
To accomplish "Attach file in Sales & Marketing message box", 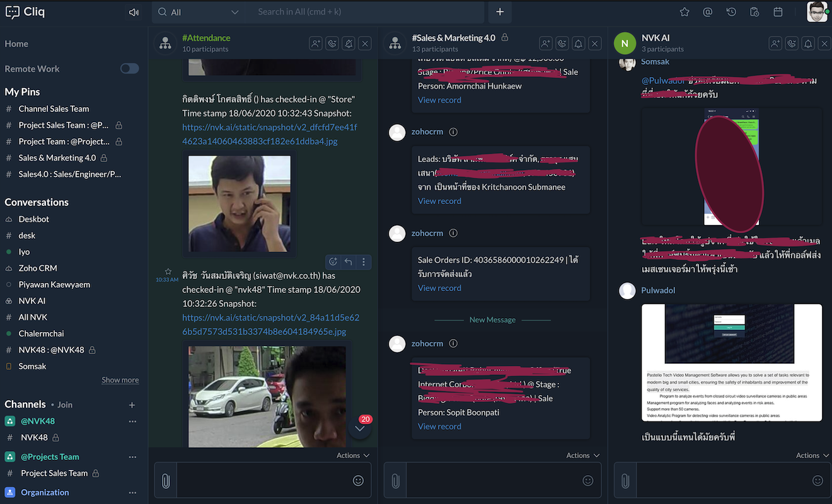I will pyautogui.click(x=395, y=481).
